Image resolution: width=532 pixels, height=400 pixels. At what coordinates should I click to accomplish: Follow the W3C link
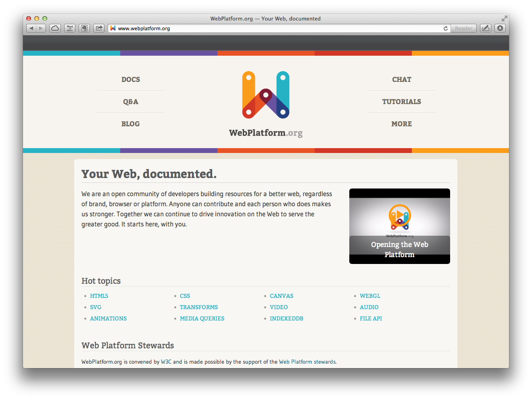pos(166,362)
